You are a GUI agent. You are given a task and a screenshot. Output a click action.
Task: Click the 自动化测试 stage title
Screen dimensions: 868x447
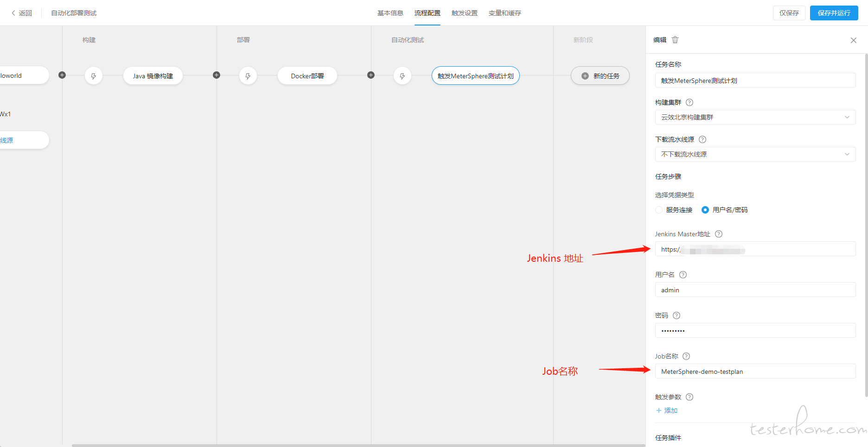[408, 40]
